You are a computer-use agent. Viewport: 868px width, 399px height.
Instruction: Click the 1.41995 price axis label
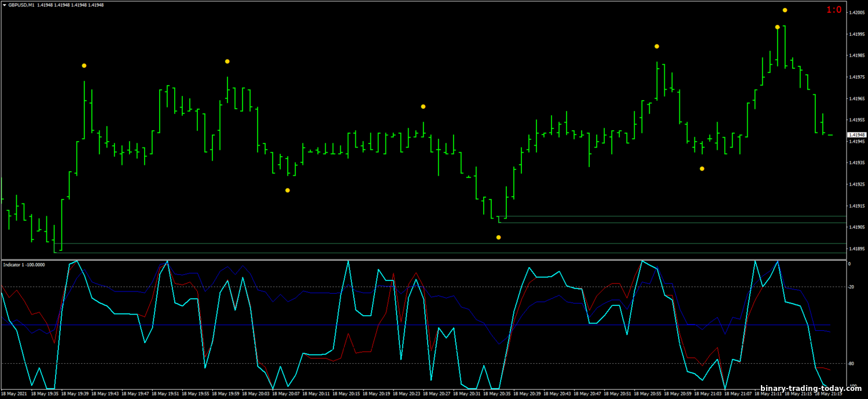pos(856,34)
